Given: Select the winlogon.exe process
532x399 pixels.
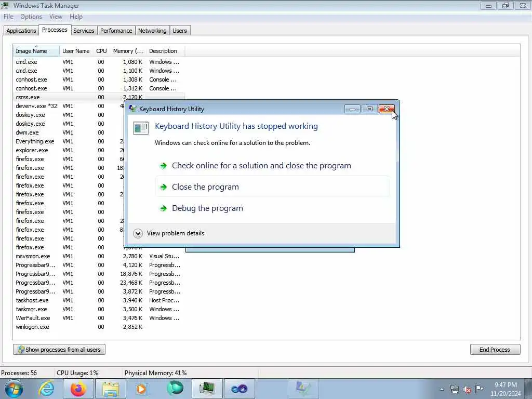Looking at the screenshot, I should click(x=99, y=327).
